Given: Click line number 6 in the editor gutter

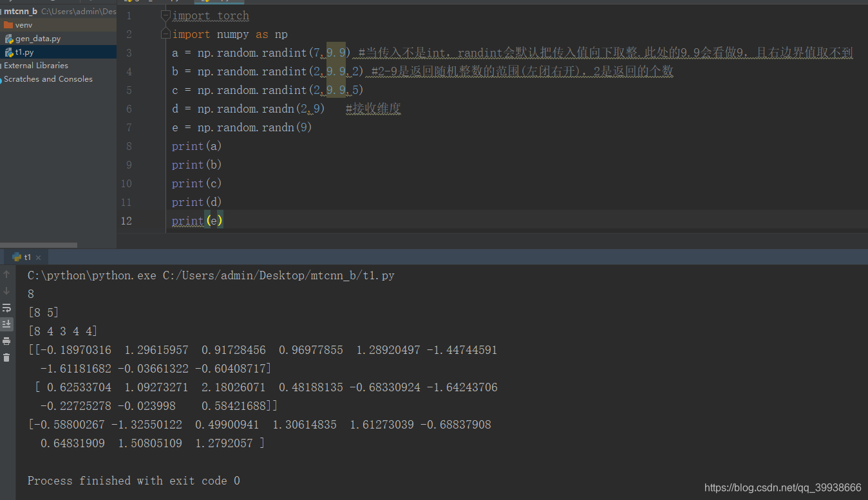Looking at the screenshot, I should 129,108.
